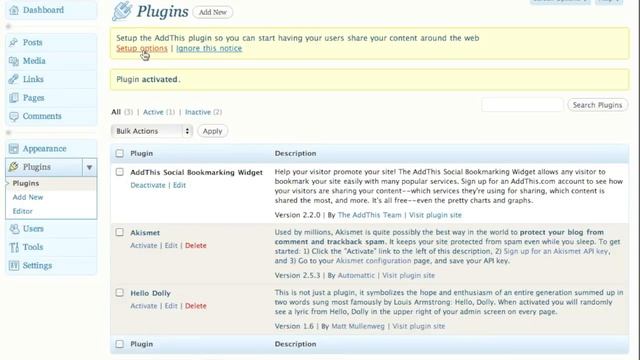This screenshot has height=360, width=640.
Task: Open the Pages menu item
Action: click(33, 98)
